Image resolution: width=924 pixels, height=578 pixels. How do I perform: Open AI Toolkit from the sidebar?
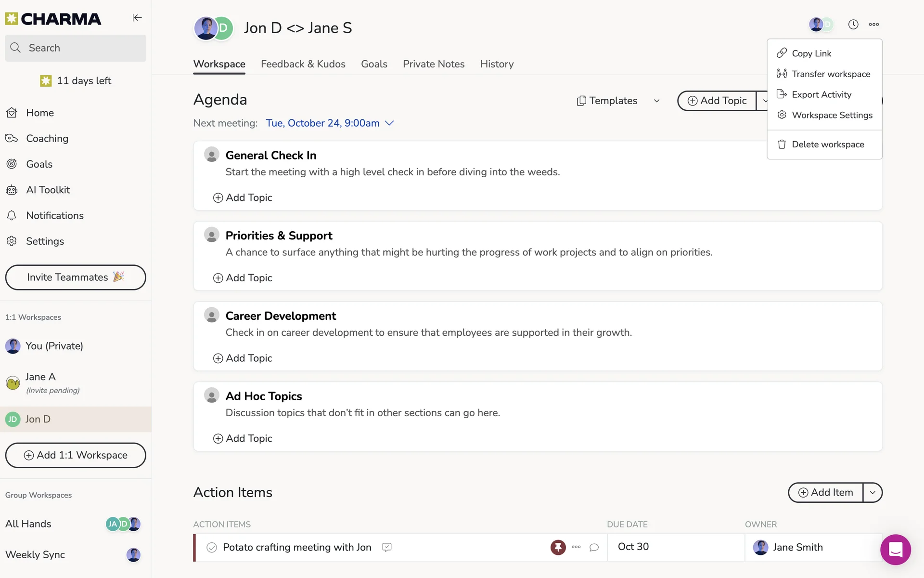pyautogui.click(x=48, y=190)
